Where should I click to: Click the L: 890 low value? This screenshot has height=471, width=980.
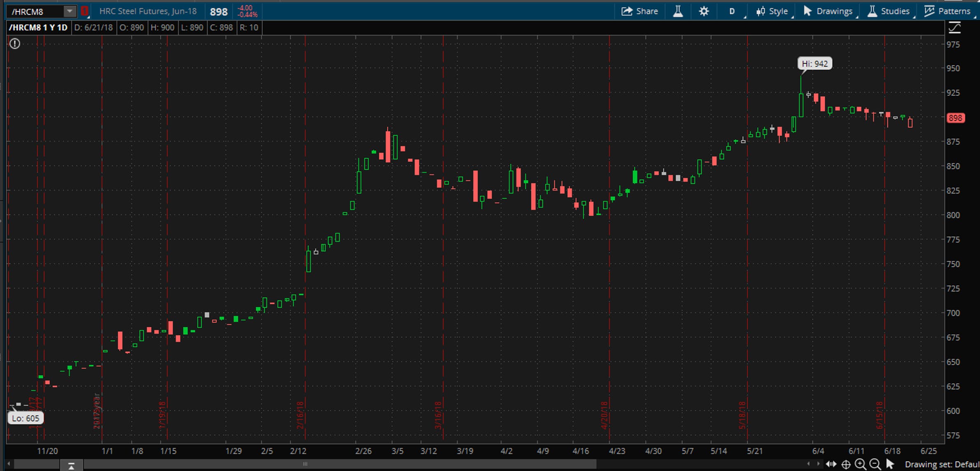pos(192,28)
